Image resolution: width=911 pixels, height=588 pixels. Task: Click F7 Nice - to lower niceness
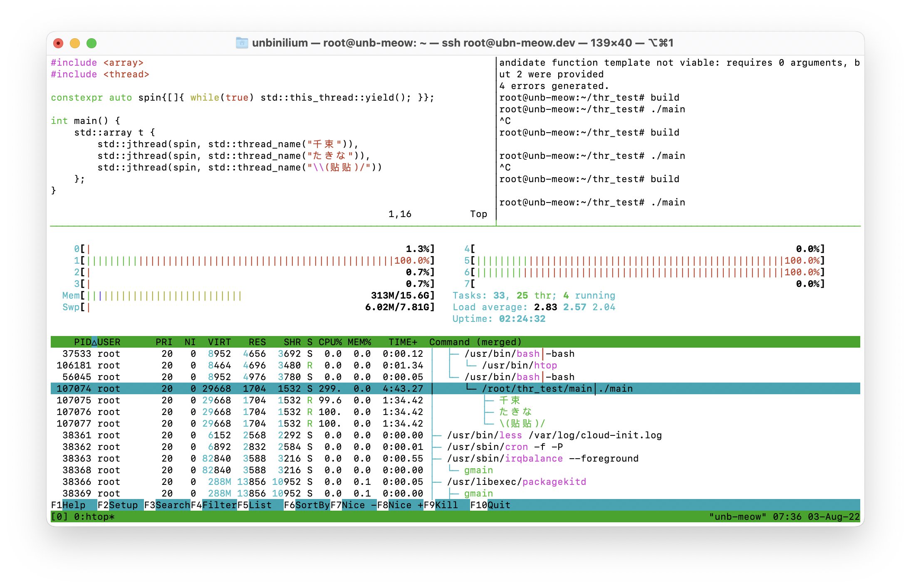click(x=354, y=505)
